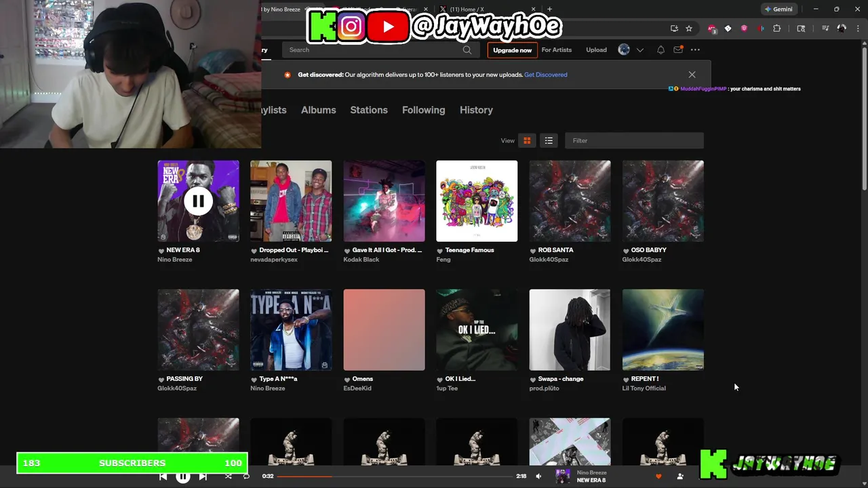Open the Chrome side panel search icon
The height and width of the screenshot is (488, 868).
pyautogui.click(x=801, y=28)
